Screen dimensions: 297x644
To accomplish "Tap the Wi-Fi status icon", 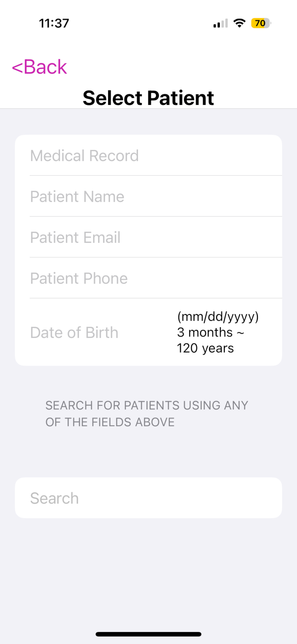I will coord(239,23).
